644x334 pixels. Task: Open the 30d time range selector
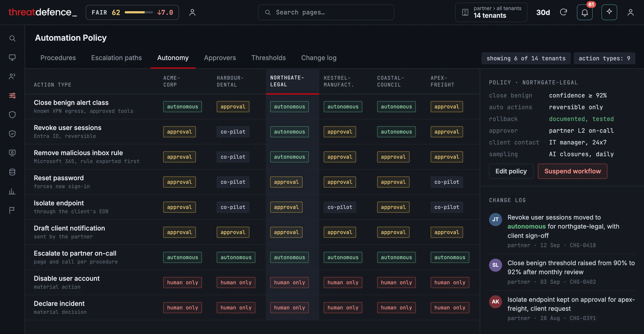click(x=543, y=12)
